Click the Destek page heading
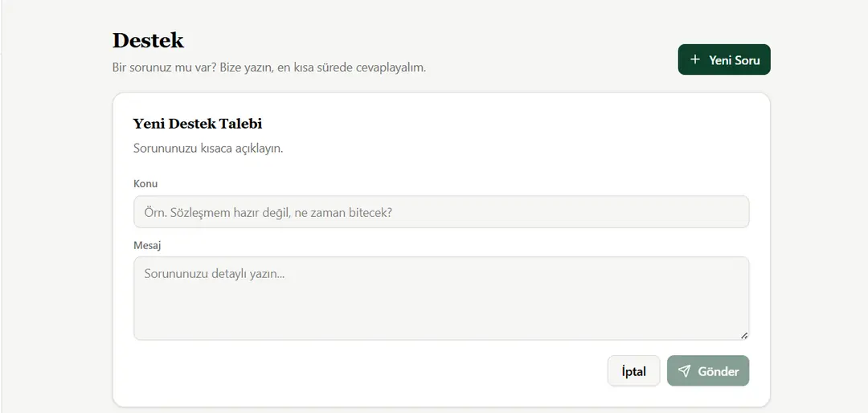 click(148, 40)
